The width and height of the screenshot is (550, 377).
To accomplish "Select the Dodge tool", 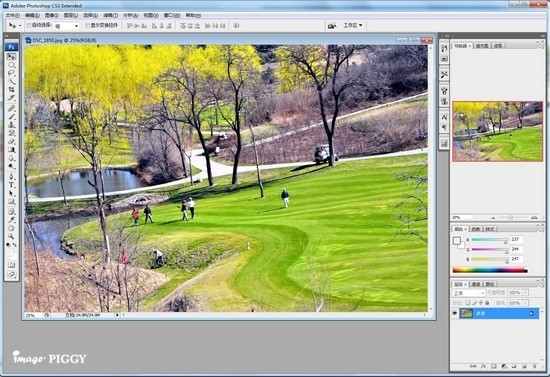I will pyautogui.click(x=11, y=167).
